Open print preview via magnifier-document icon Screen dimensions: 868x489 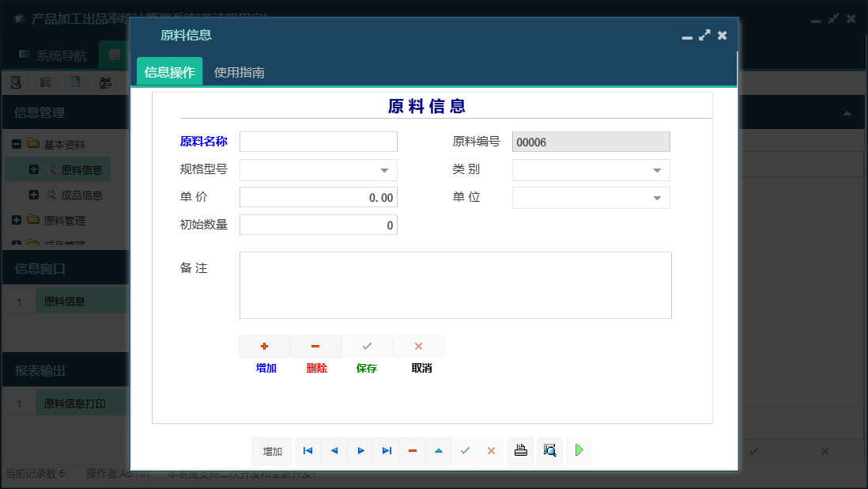click(x=549, y=450)
